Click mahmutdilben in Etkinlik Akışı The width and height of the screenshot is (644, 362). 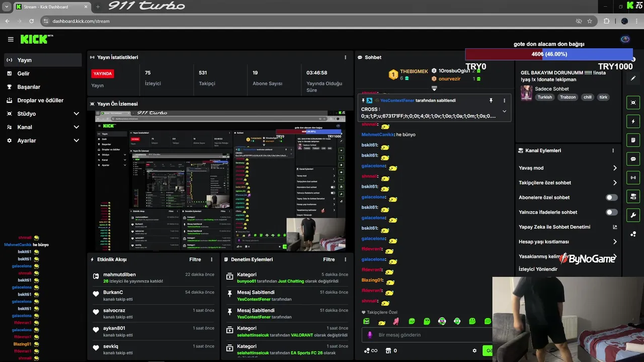point(119,275)
